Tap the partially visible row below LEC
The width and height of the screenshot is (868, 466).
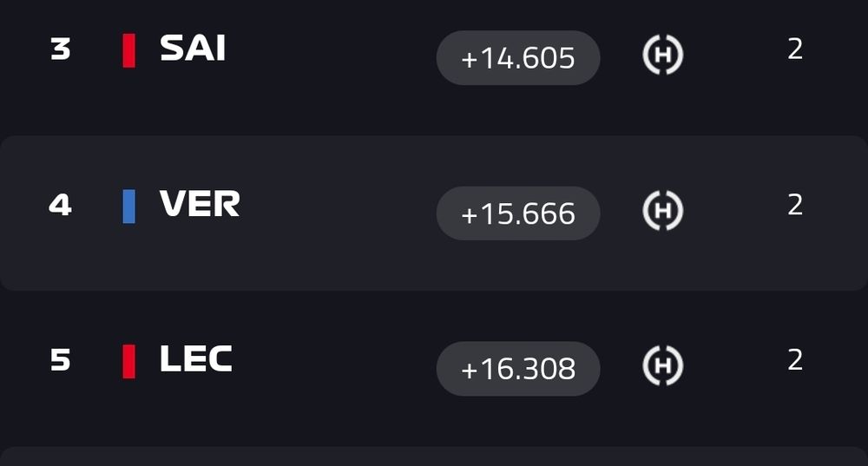pyautogui.click(x=434, y=456)
